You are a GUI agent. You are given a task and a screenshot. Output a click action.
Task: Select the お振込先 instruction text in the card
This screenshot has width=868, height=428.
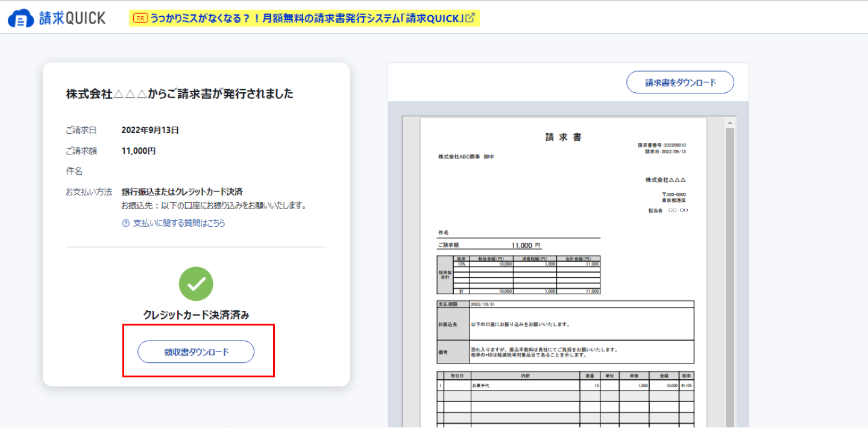click(x=214, y=206)
